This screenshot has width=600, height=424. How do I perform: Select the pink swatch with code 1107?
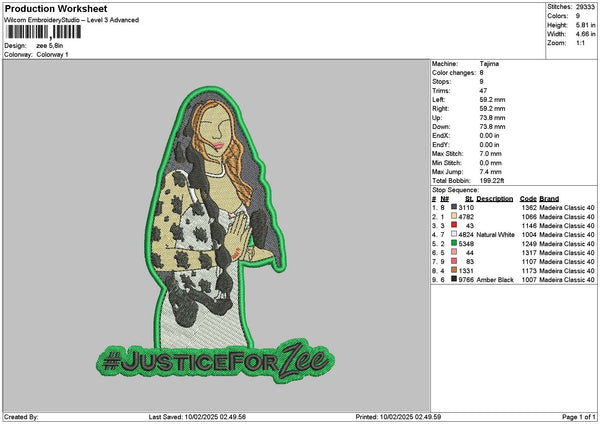coord(453,261)
